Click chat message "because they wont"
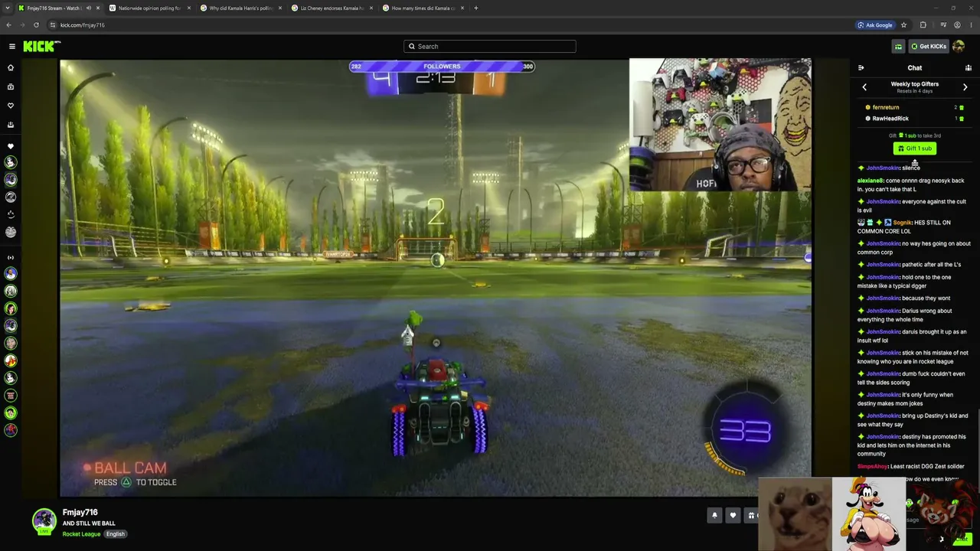Screen dimensions: 980x551 pyautogui.click(x=926, y=298)
